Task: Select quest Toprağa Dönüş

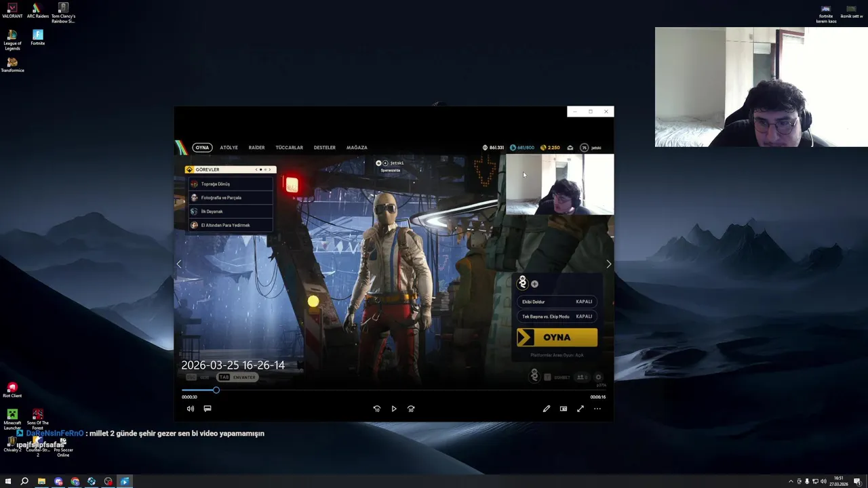Action: [231, 184]
